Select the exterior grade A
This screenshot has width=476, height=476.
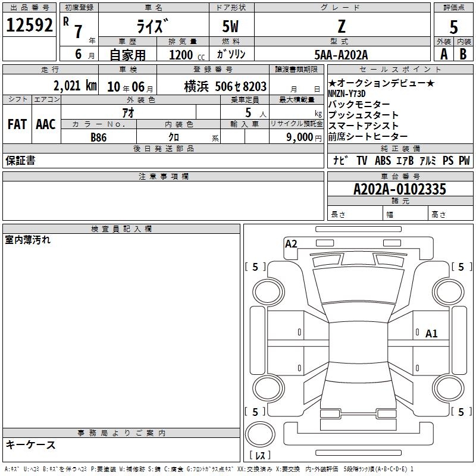click(x=444, y=54)
